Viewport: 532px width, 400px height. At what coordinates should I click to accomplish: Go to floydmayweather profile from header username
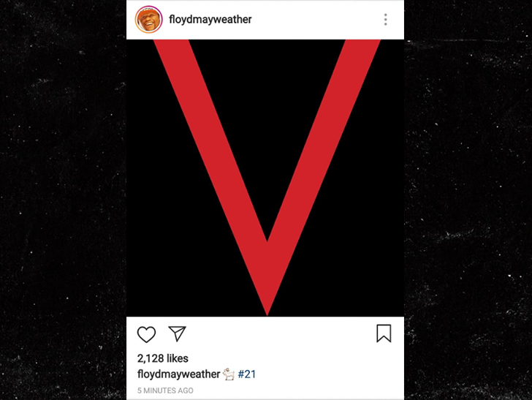click(210, 19)
